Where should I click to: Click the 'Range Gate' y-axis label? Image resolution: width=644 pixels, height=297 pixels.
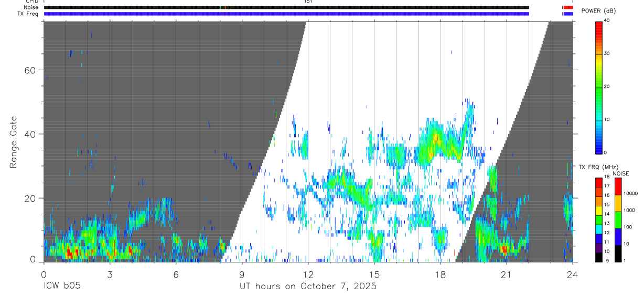[14, 143]
